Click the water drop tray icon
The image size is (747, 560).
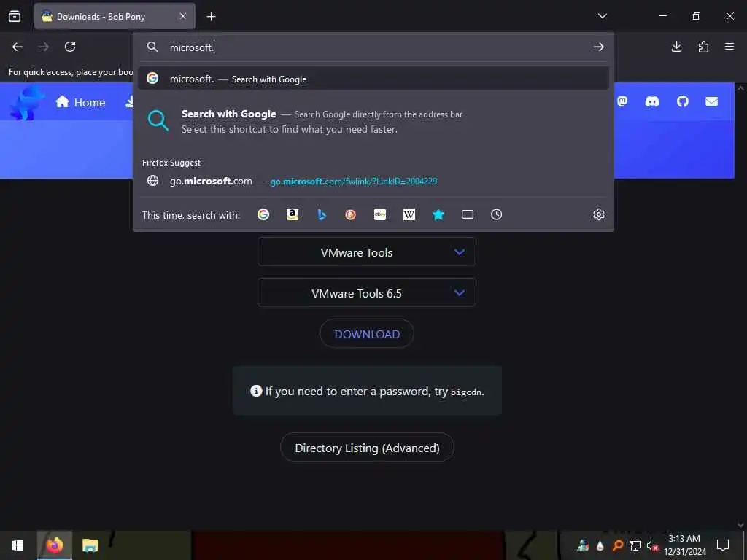(x=600, y=545)
